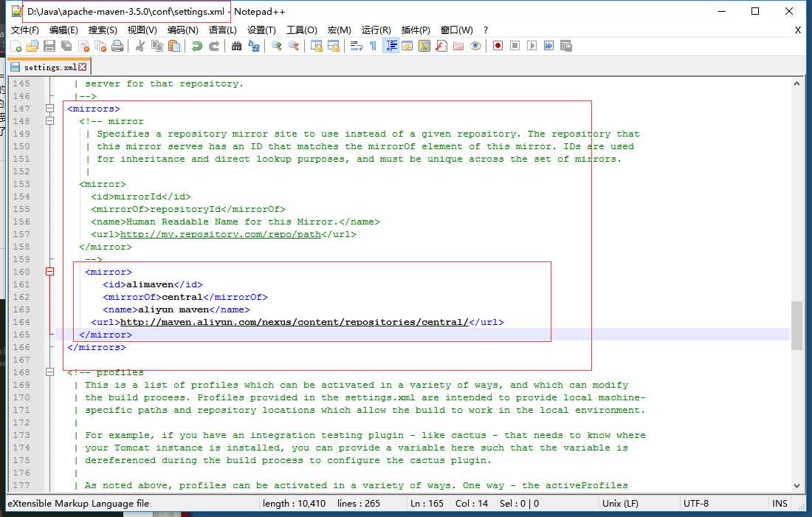The width and height of the screenshot is (812, 517).
Task: Click the vertical scrollbar thumb
Action: [796, 325]
